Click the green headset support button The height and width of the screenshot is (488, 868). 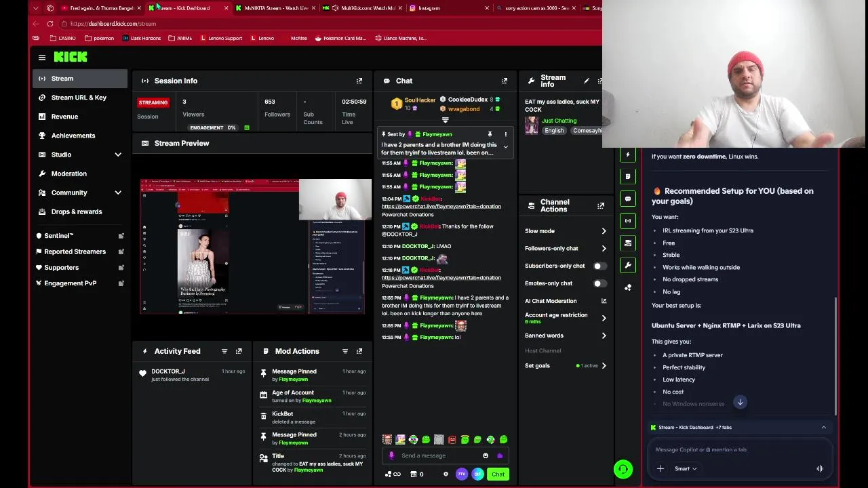(x=623, y=469)
